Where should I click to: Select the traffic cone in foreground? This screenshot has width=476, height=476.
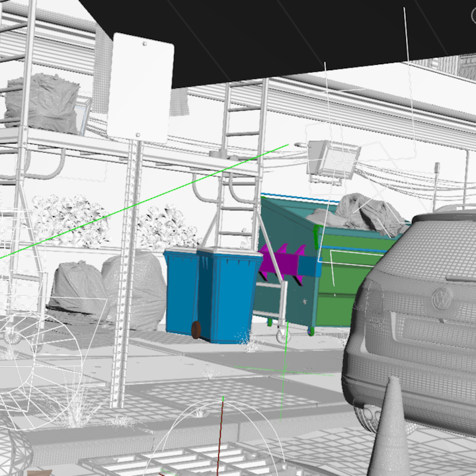click(x=389, y=430)
